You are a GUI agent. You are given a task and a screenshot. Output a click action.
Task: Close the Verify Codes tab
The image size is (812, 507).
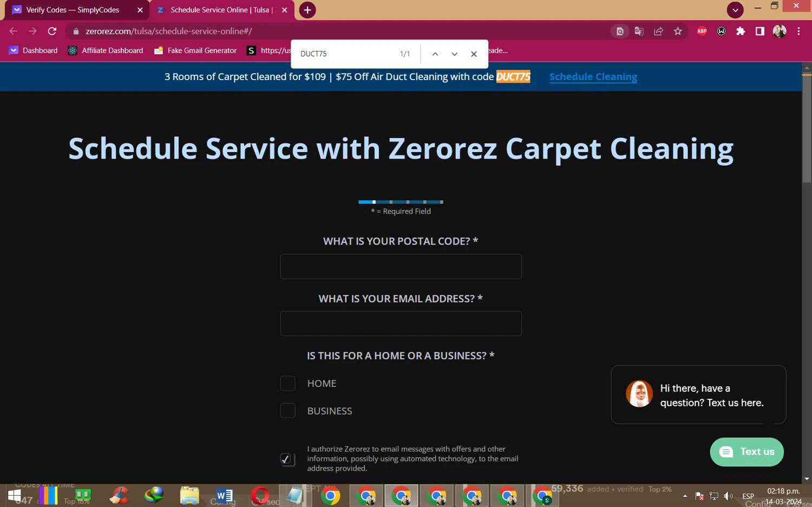pos(140,10)
